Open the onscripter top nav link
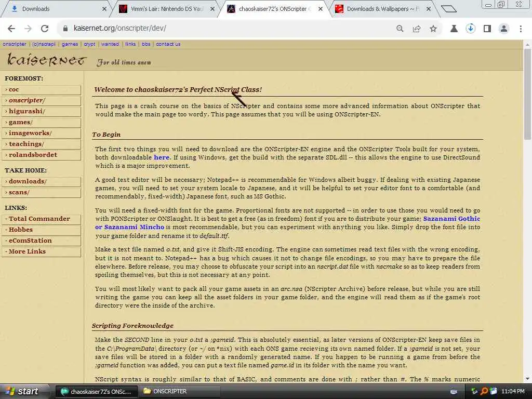The height and width of the screenshot is (399, 532). pos(14,44)
